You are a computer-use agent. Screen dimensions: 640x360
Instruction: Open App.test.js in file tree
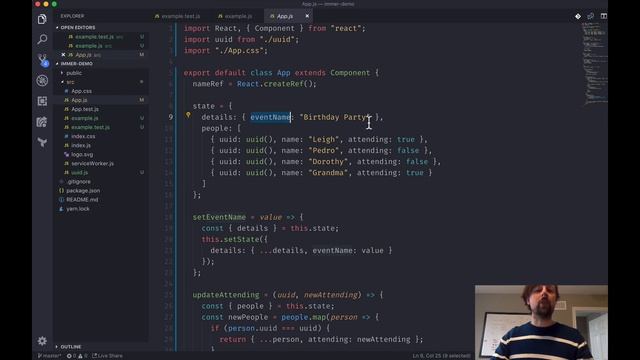point(84,109)
